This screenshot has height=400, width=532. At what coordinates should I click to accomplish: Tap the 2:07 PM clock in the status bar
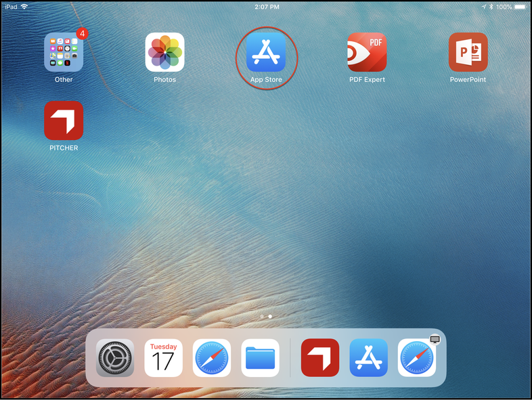[x=266, y=6]
